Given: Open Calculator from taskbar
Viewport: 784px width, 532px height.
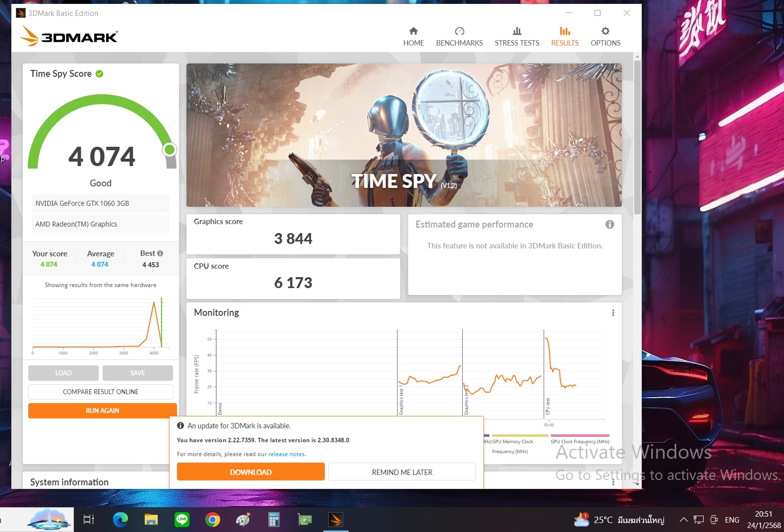Looking at the screenshot, I should 274,520.
